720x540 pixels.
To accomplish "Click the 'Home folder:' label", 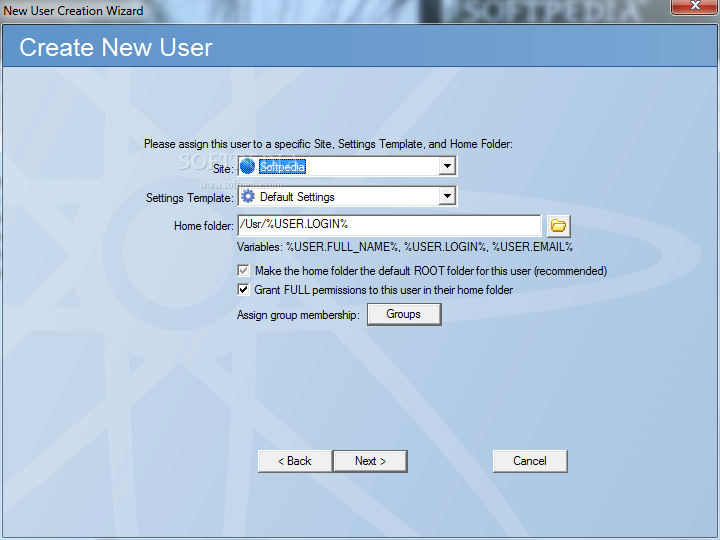I will point(203,226).
